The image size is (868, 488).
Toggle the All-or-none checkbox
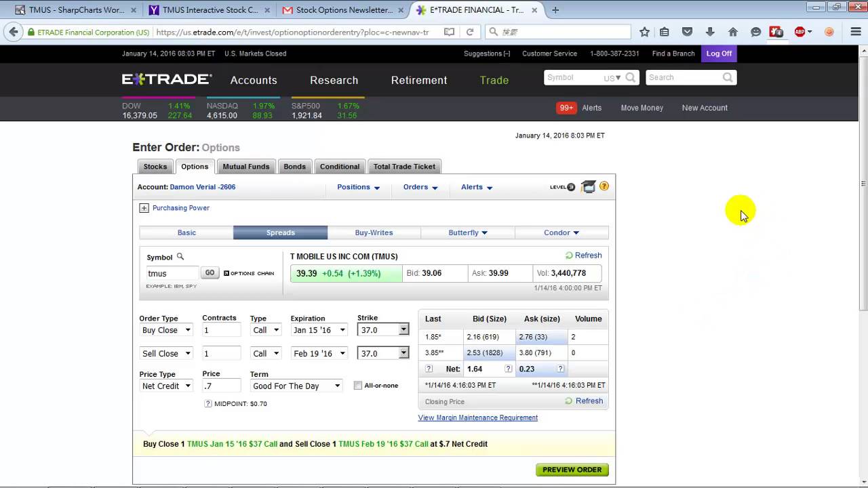(x=358, y=386)
